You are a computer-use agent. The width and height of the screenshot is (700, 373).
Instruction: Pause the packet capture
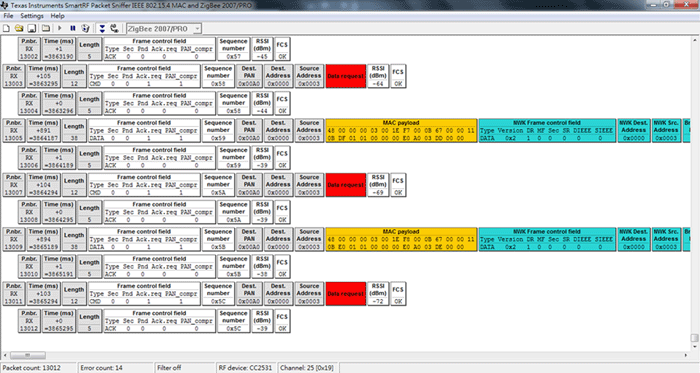73,29
